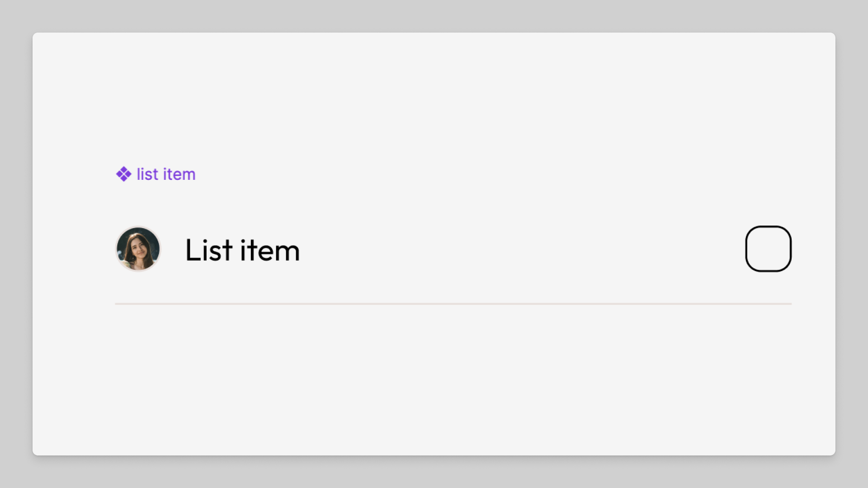Click the row separator below the avatar
868x488 pixels.
coord(138,304)
